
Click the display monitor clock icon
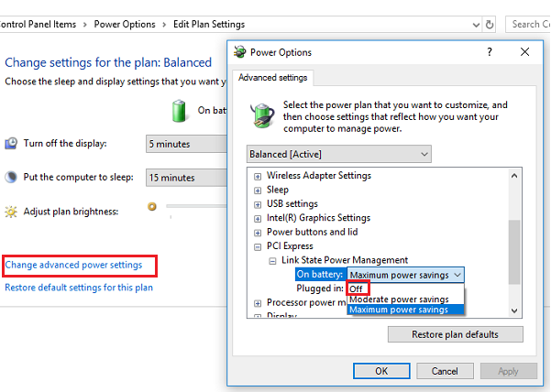(11, 143)
